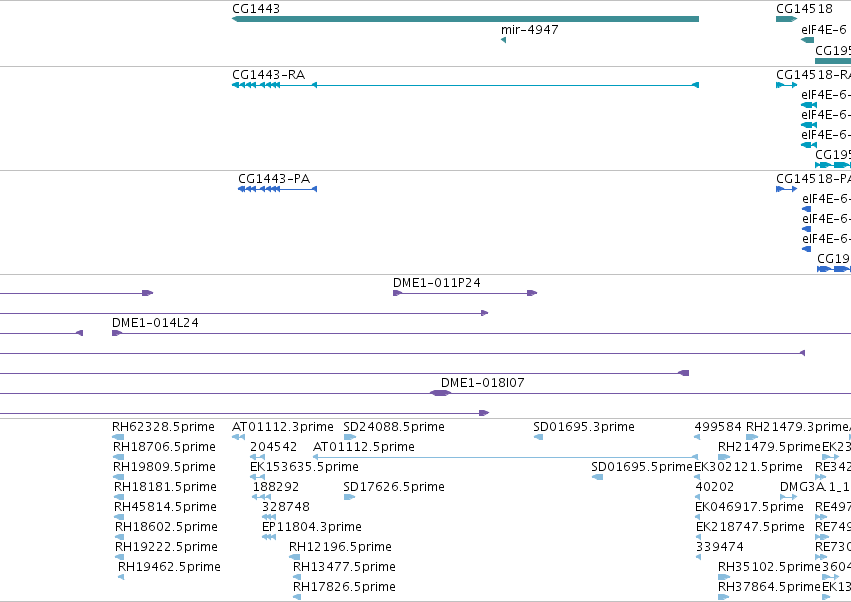Click the DME1-014L24 purple start arrow

pos(117,333)
